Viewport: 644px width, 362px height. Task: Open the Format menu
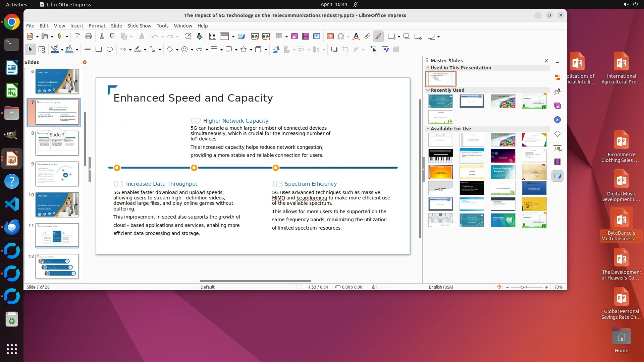coord(97,26)
